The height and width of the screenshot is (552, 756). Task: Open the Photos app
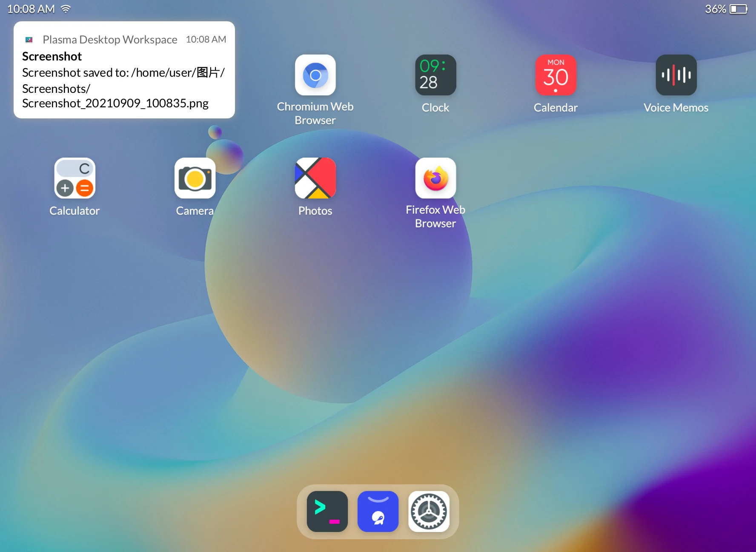tap(315, 178)
